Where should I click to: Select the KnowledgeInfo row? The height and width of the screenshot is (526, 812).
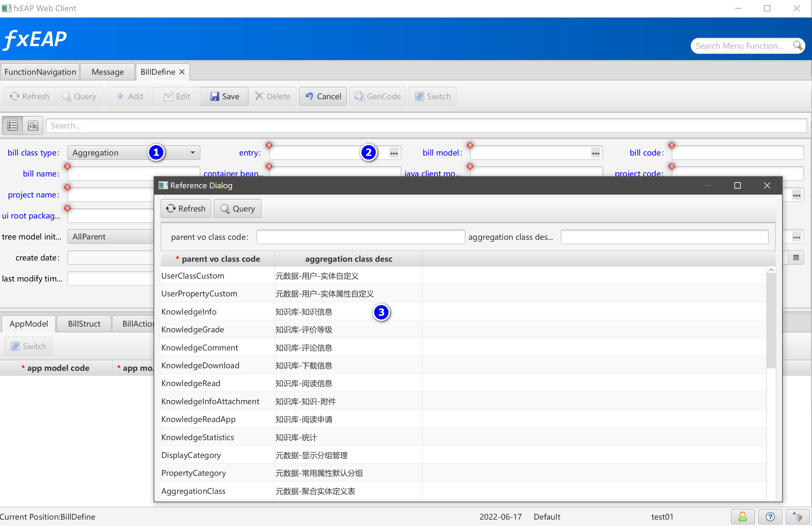(x=463, y=311)
